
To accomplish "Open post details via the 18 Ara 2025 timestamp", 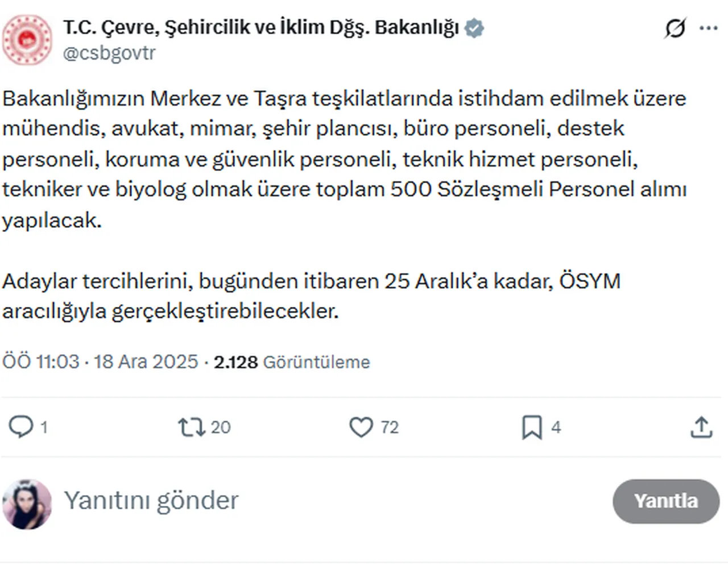I will click(147, 361).
